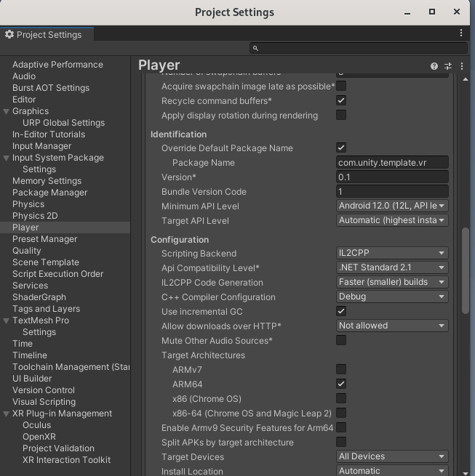Select Quality in the settings list
Image resolution: width=475 pixels, height=476 pixels.
pos(27,251)
